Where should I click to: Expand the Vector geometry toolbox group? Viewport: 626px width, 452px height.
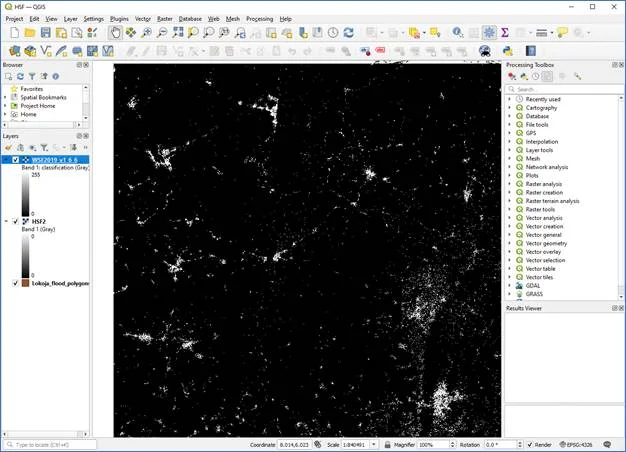509,243
